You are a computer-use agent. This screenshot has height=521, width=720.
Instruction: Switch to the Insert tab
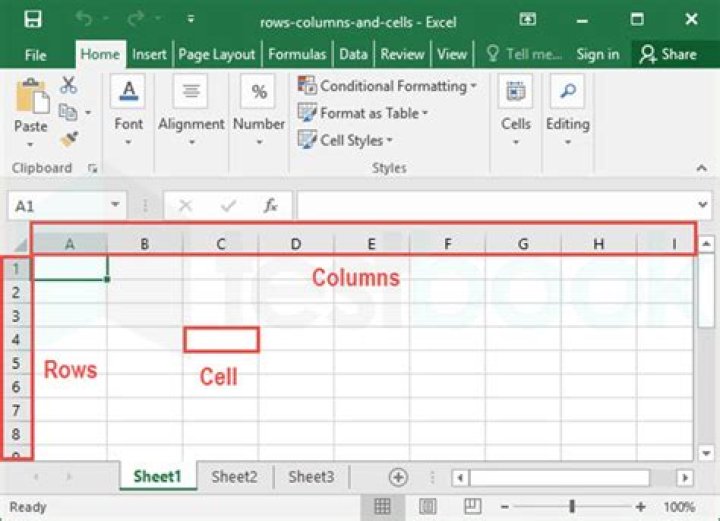tap(149, 54)
